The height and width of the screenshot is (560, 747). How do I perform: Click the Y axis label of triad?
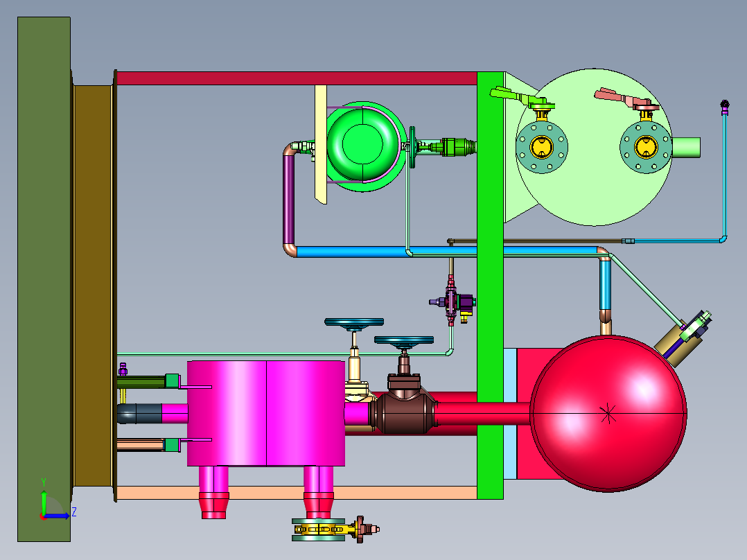click(44, 482)
